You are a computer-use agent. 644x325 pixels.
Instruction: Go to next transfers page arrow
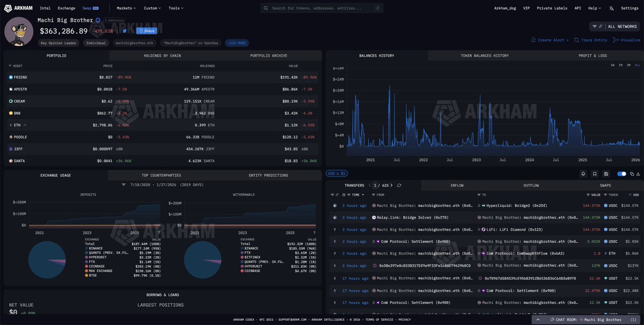[x=391, y=185]
